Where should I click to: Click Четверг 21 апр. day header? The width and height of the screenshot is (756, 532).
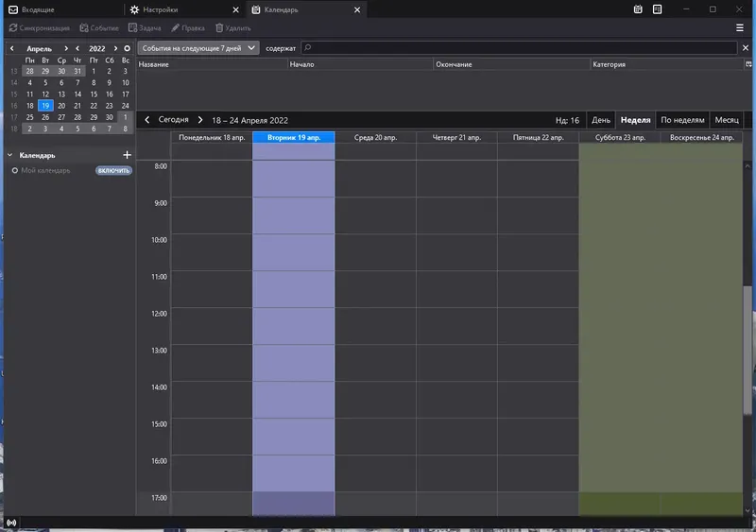(x=456, y=137)
